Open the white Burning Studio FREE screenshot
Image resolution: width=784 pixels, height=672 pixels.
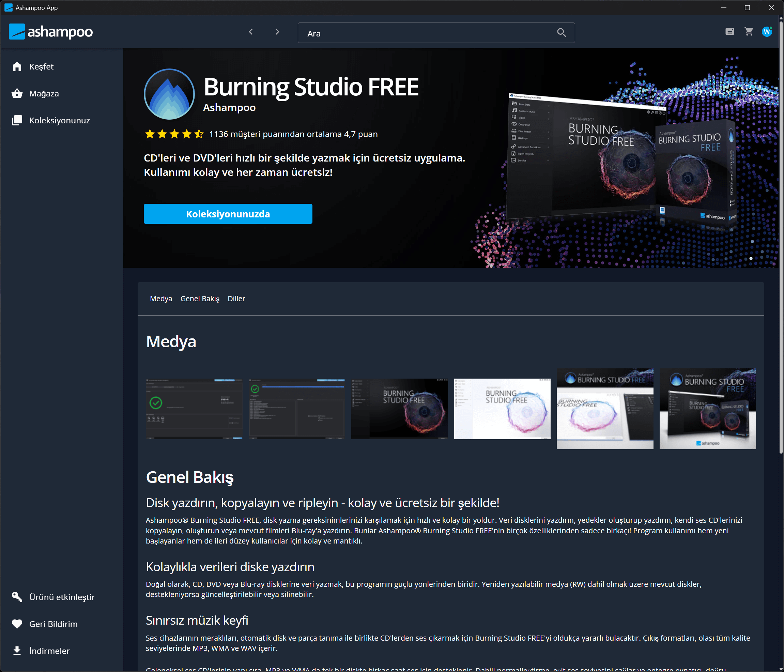tap(502, 409)
